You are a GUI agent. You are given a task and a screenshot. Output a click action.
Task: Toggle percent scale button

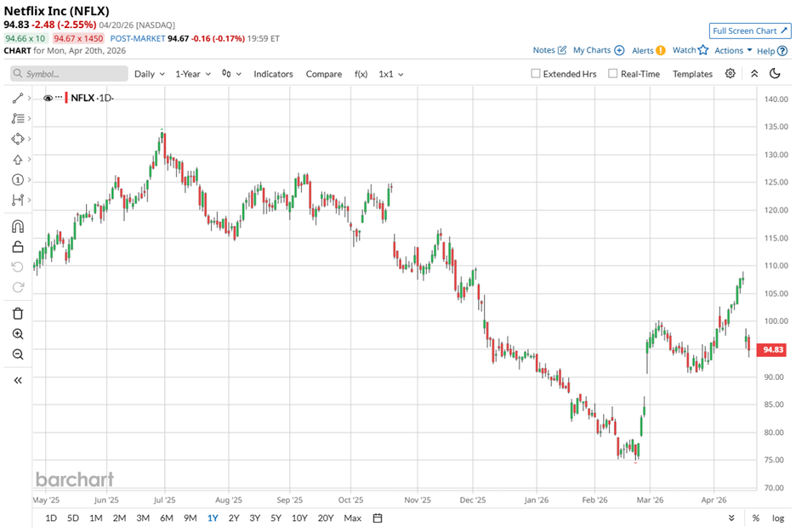click(756, 518)
